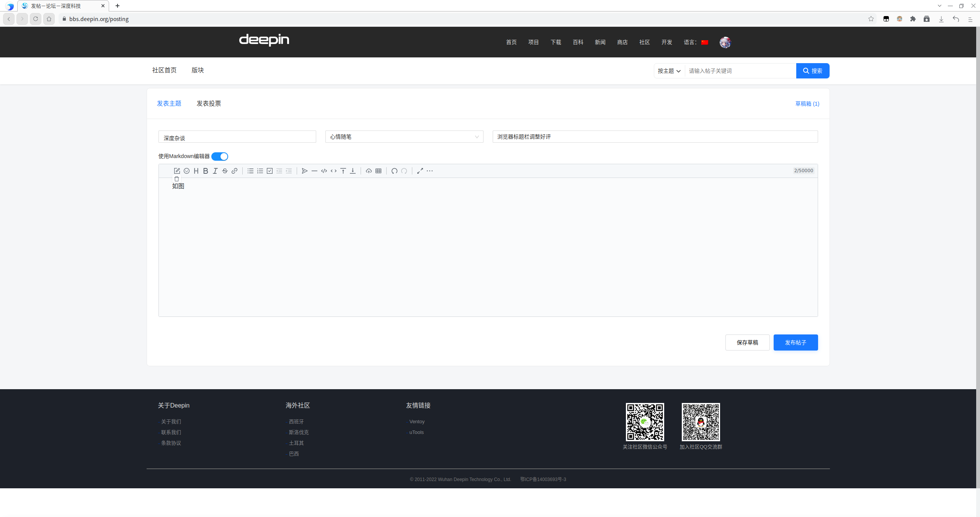
Task: Toggle fullscreen editor mode
Action: coord(420,171)
